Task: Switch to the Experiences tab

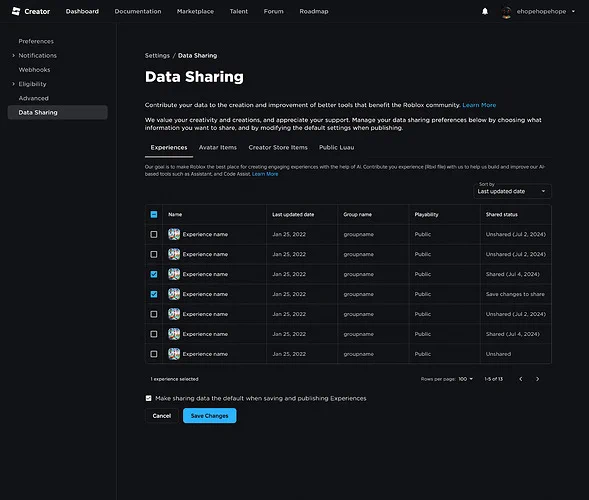Action: [169, 147]
